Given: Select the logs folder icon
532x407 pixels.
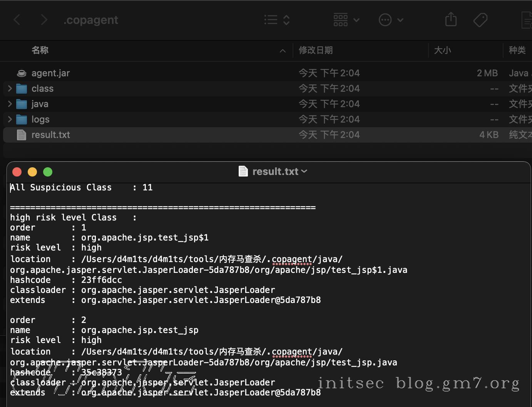Looking at the screenshot, I should click(x=22, y=119).
